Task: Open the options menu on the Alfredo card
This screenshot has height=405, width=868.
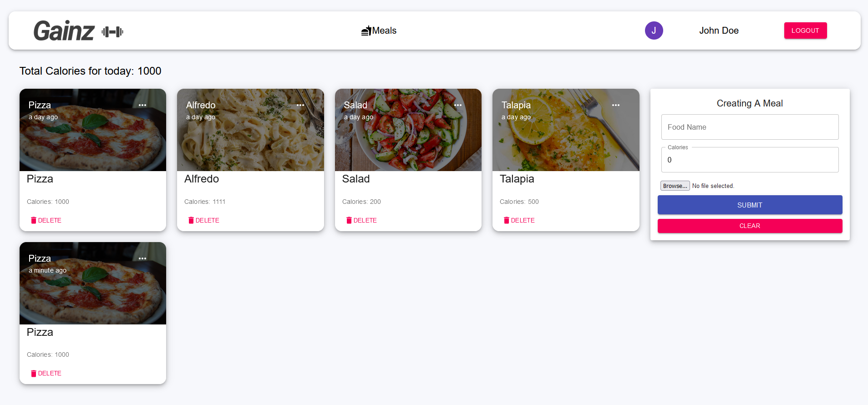Action: tap(300, 105)
